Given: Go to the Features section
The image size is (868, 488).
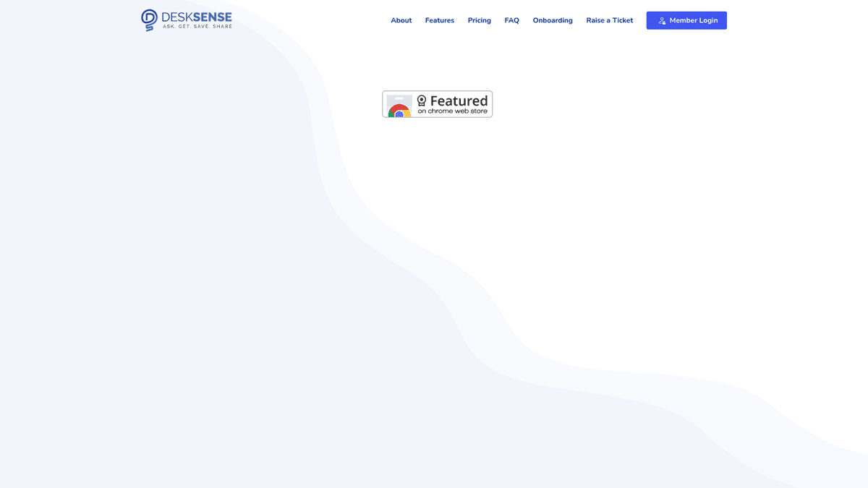Looking at the screenshot, I should tap(440, 20).
